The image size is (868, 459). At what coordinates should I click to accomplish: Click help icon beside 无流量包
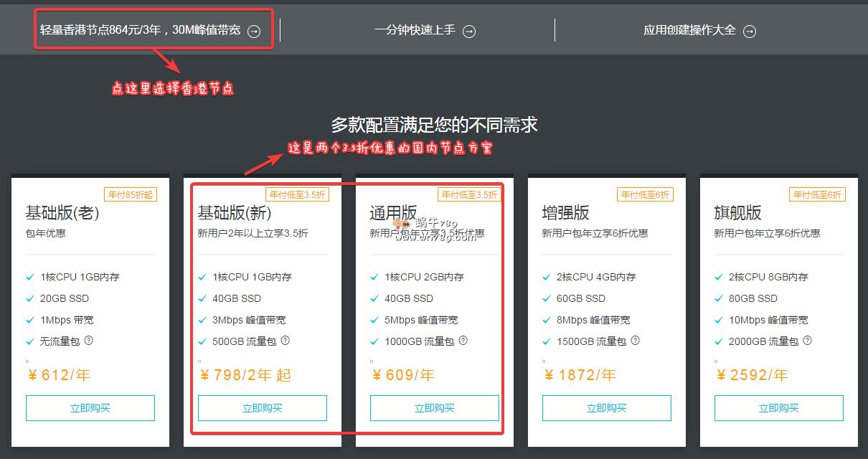(x=88, y=341)
